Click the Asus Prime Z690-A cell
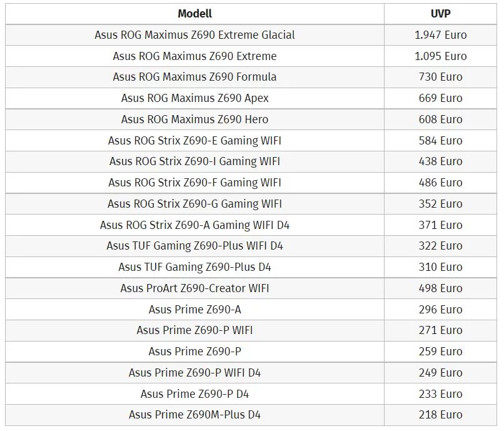The height and width of the screenshot is (431, 504). click(x=194, y=310)
